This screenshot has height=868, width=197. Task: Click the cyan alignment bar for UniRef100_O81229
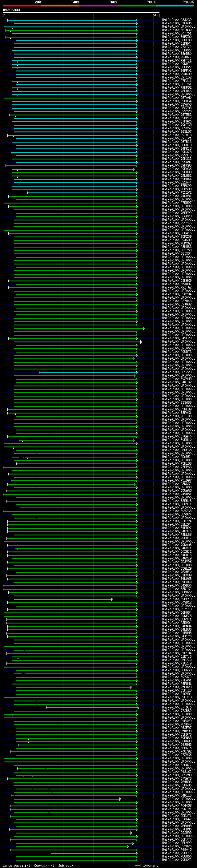tap(88, 372)
